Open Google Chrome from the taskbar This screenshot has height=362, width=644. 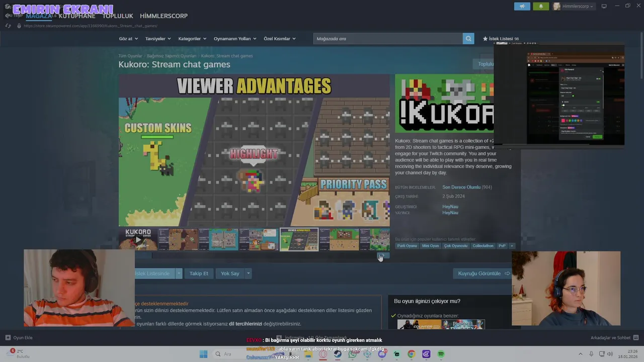411,354
